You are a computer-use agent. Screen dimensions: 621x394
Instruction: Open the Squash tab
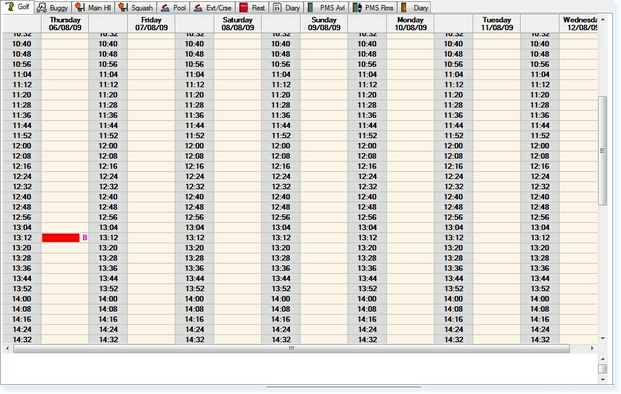(x=135, y=8)
